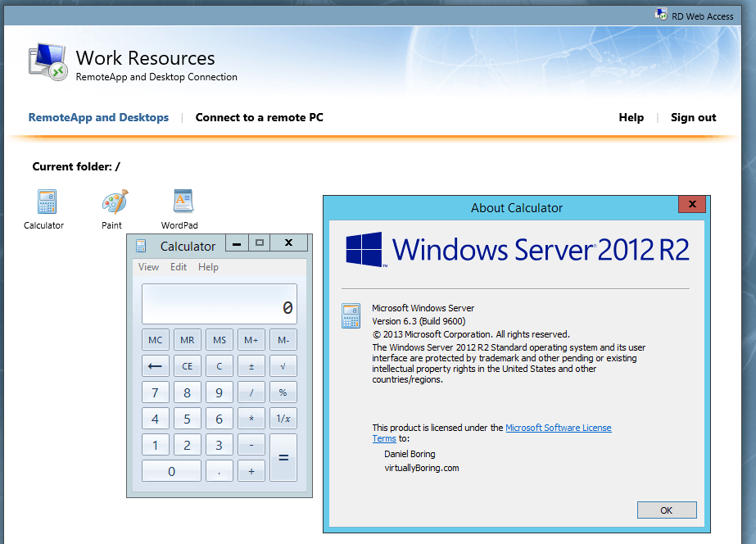Click the Sign out link

tap(693, 117)
